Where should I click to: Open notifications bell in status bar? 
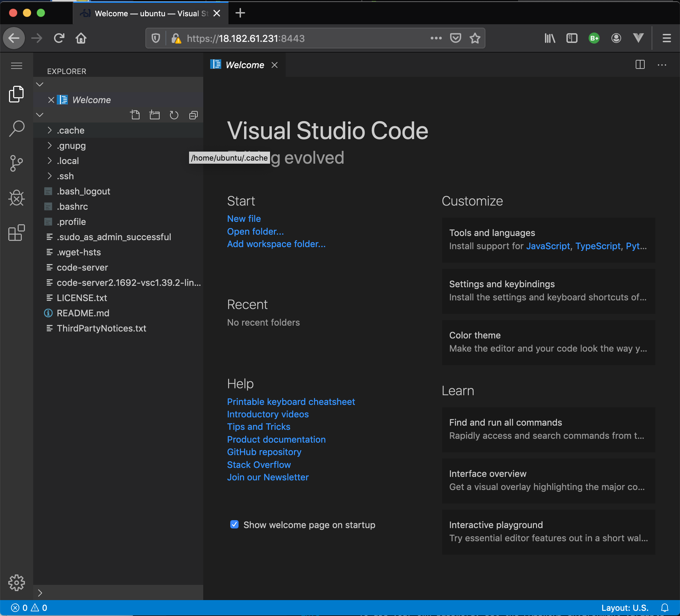tap(664, 608)
